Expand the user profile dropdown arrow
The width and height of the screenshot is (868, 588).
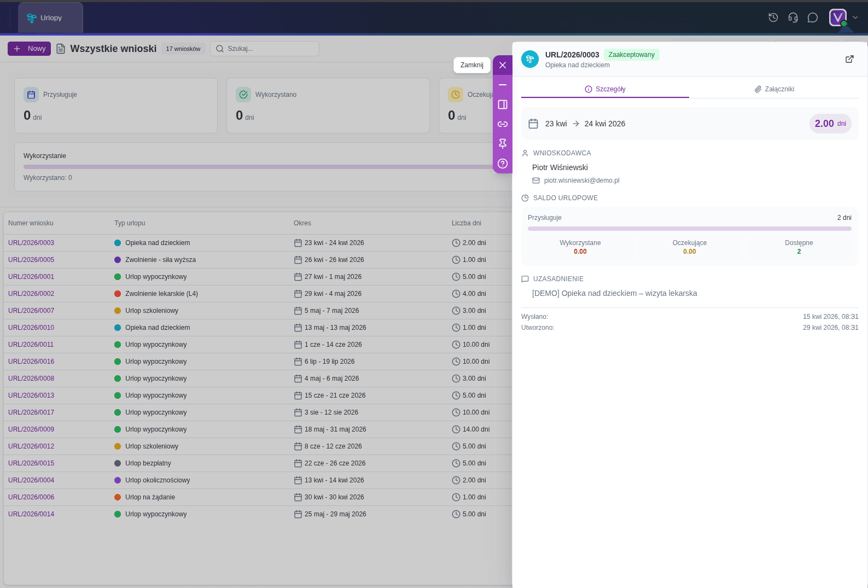tap(855, 18)
